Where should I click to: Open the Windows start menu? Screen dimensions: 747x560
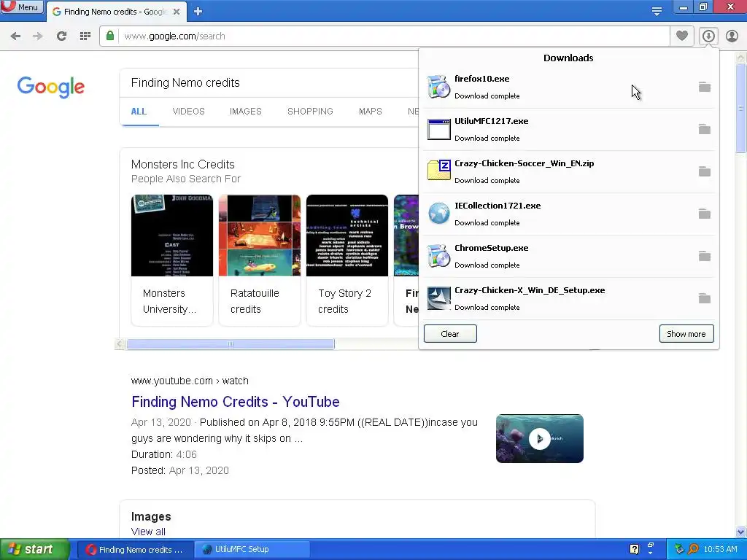pos(34,550)
